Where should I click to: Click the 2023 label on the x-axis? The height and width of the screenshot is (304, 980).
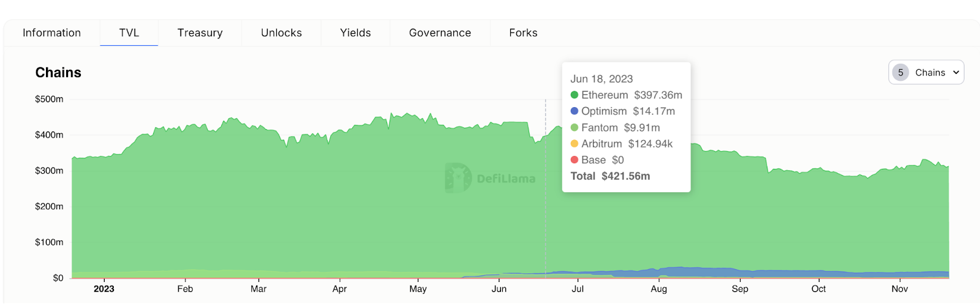coord(104,289)
